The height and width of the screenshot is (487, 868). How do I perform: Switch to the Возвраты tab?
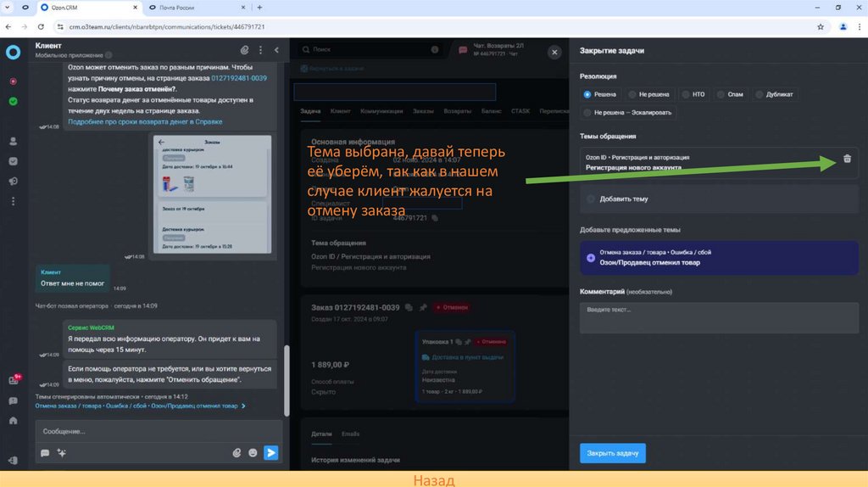(x=457, y=111)
